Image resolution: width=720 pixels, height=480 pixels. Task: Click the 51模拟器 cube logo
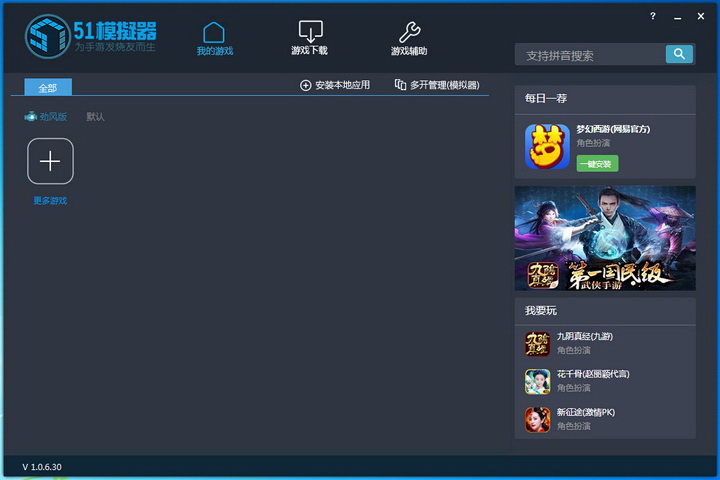(47, 36)
